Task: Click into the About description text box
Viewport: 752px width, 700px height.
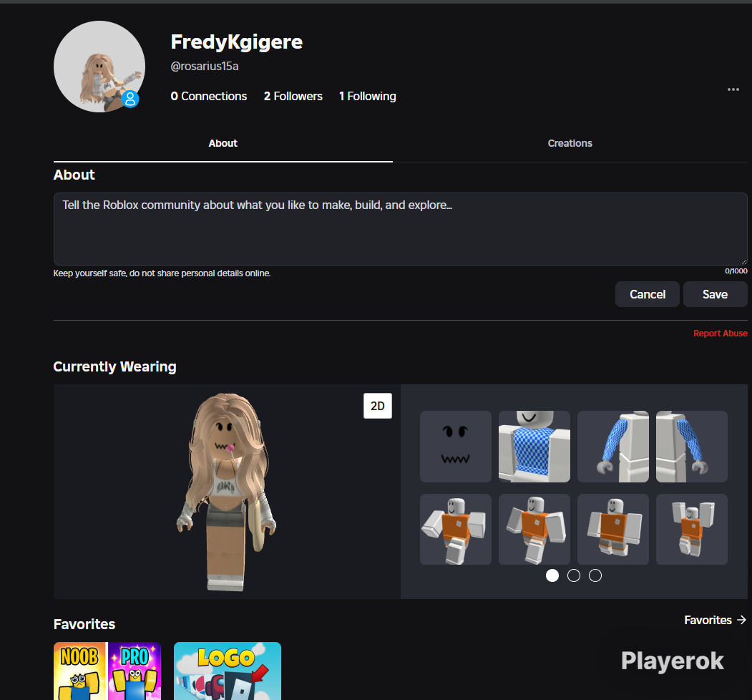Action: [401, 229]
